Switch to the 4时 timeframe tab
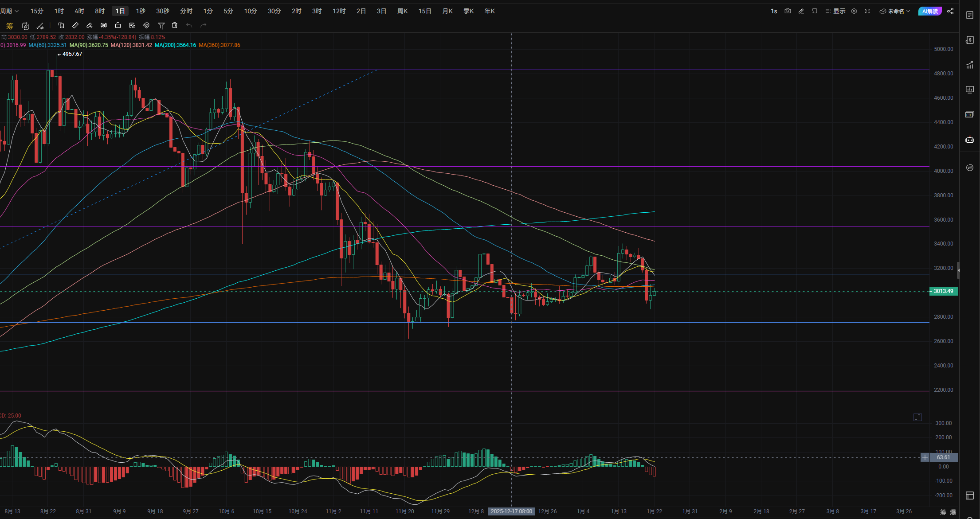This screenshot has width=980, height=519. (x=79, y=11)
